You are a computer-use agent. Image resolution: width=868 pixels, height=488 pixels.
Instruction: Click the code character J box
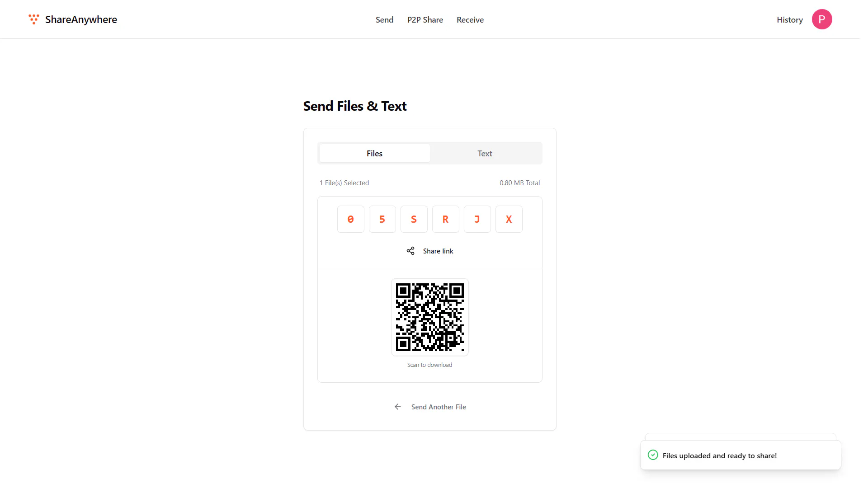(x=477, y=219)
